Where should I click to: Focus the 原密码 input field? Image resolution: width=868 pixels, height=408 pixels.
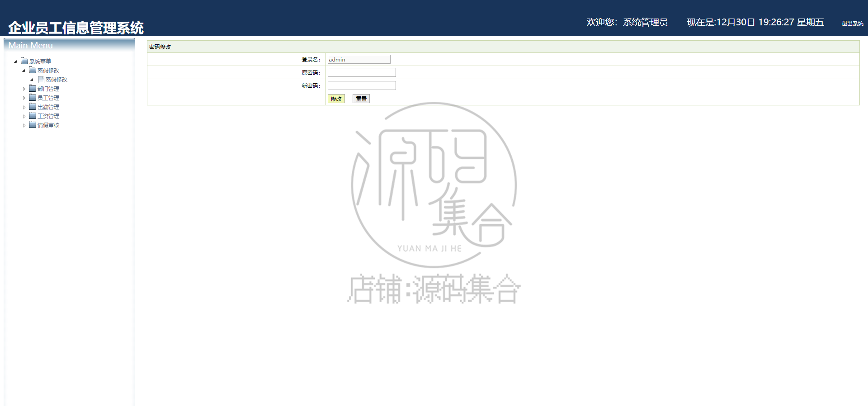tap(362, 72)
